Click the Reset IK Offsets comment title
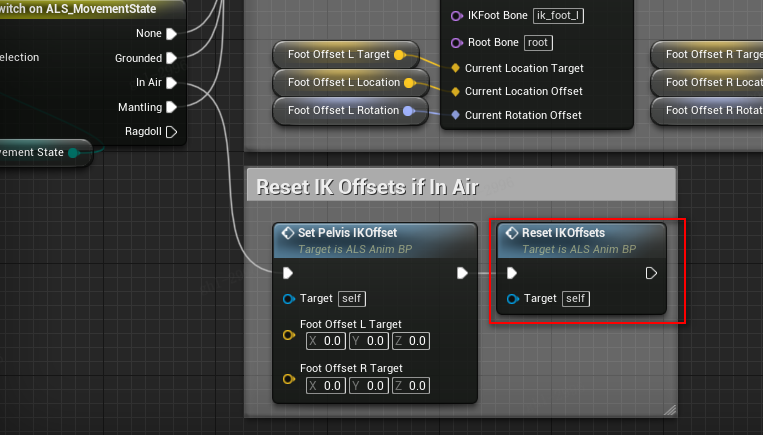This screenshot has width=763, height=435. coord(367,186)
